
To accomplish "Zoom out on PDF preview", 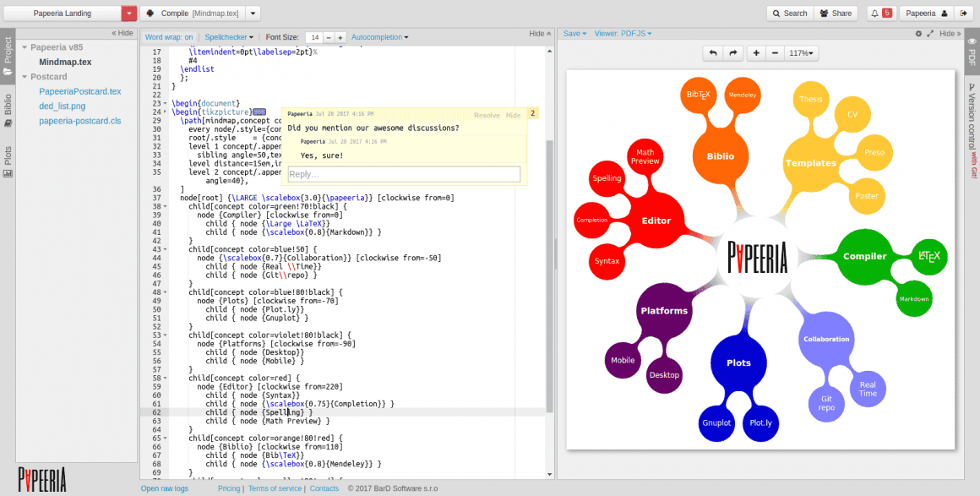I will click(x=774, y=53).
